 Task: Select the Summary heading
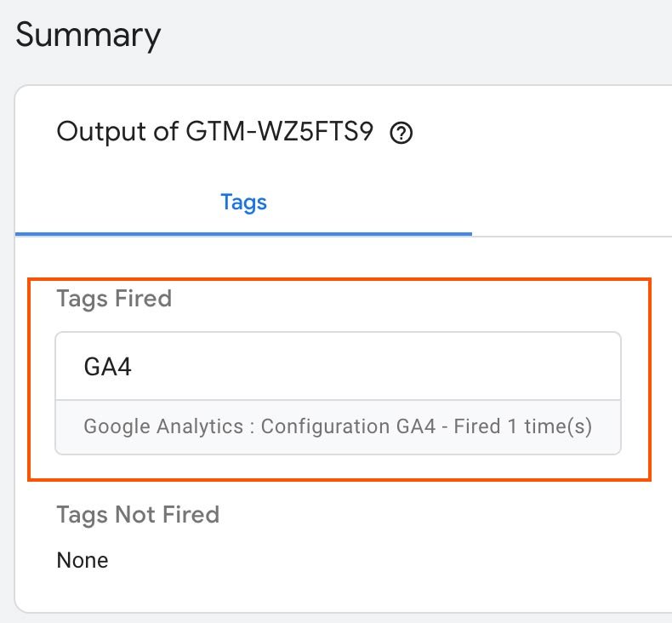pos(88,35)
